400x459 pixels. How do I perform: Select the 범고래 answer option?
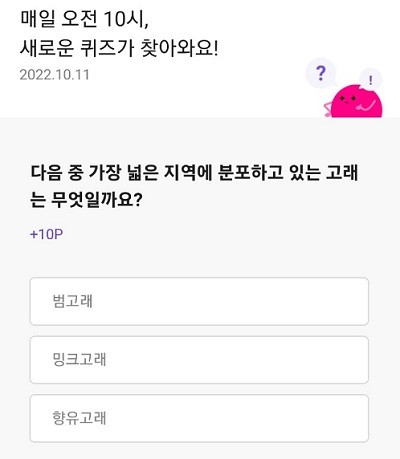pyautogui.click(x=199, y=301)
